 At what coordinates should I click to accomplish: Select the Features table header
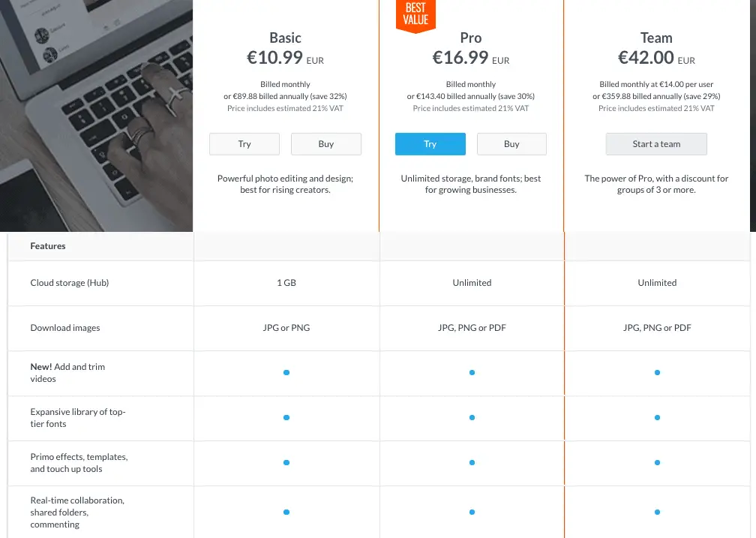click(x=48, y=246)
